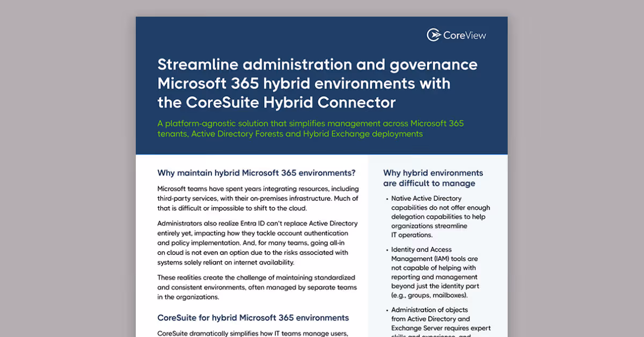This screenshot has width=644, height=337.
Task: Select the sidebar 'Why hybrid environments are difficult' heading
Action: tap(433, 178)
